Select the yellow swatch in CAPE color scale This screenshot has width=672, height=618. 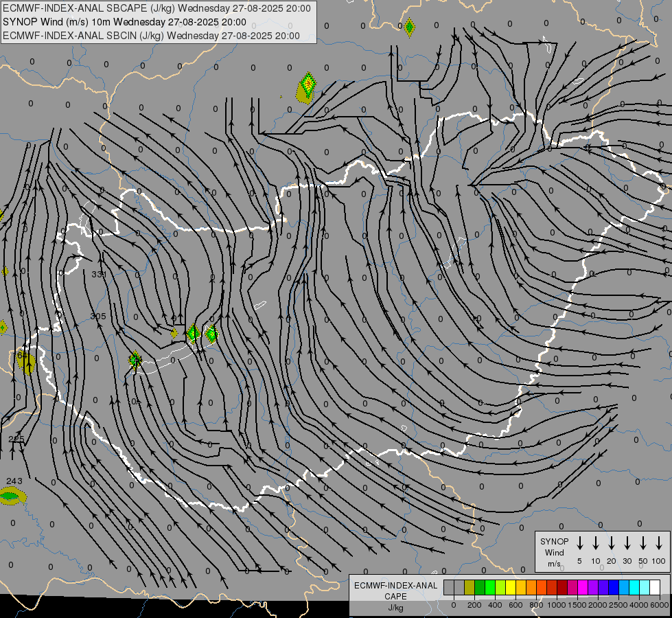(511, 587)
